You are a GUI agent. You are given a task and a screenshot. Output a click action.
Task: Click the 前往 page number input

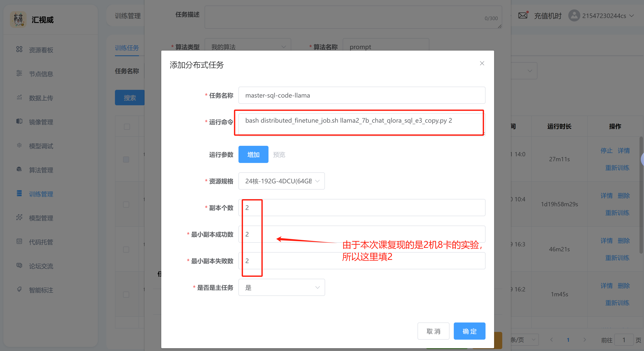[624, 340]
